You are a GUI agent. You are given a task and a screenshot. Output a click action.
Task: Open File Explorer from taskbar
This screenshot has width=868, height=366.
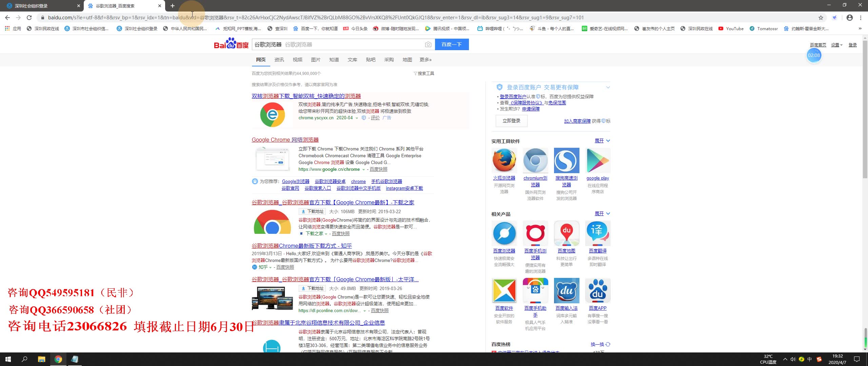tap(41, 359)
